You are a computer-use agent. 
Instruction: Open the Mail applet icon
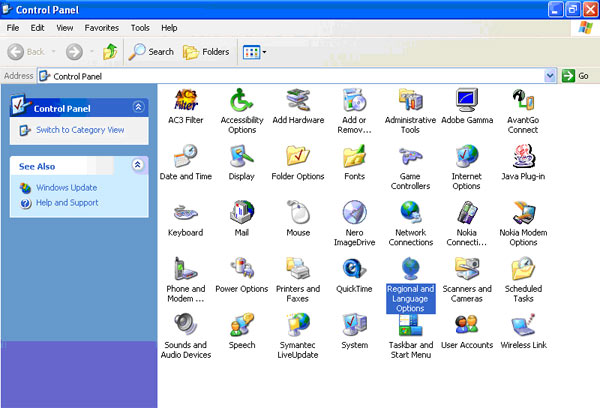pos(241,213)
